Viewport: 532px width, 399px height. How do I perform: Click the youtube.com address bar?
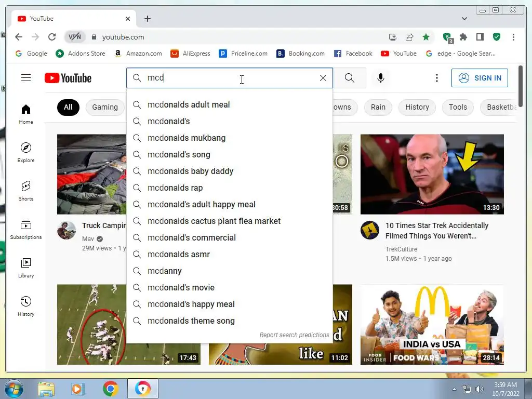click(x=237, y=37)
